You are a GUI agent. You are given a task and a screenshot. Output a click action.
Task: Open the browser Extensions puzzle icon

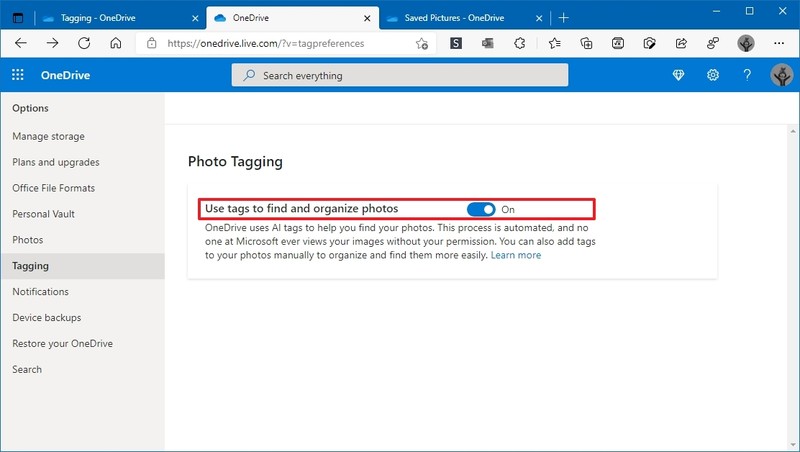pyautogui.click(x=519, y=43)
